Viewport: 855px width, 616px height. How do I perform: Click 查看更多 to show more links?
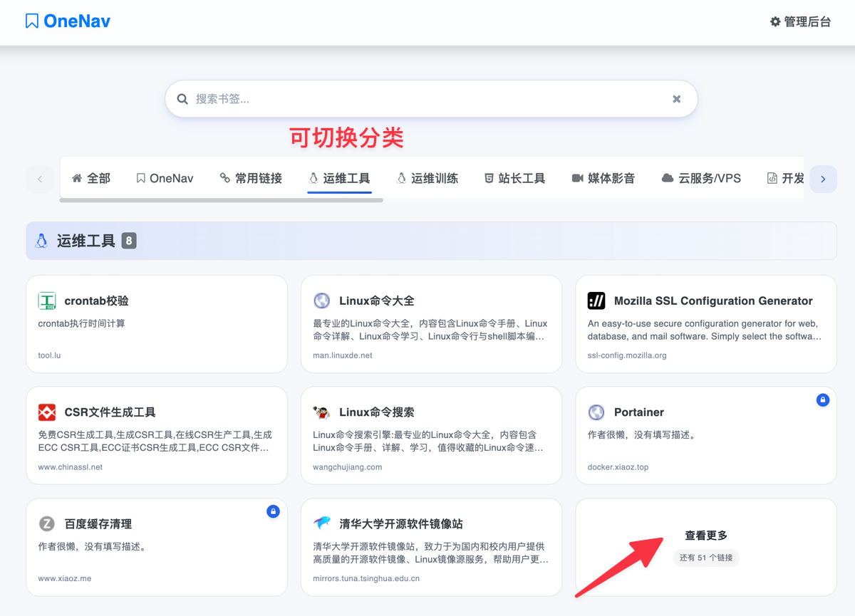coord(706,536)
